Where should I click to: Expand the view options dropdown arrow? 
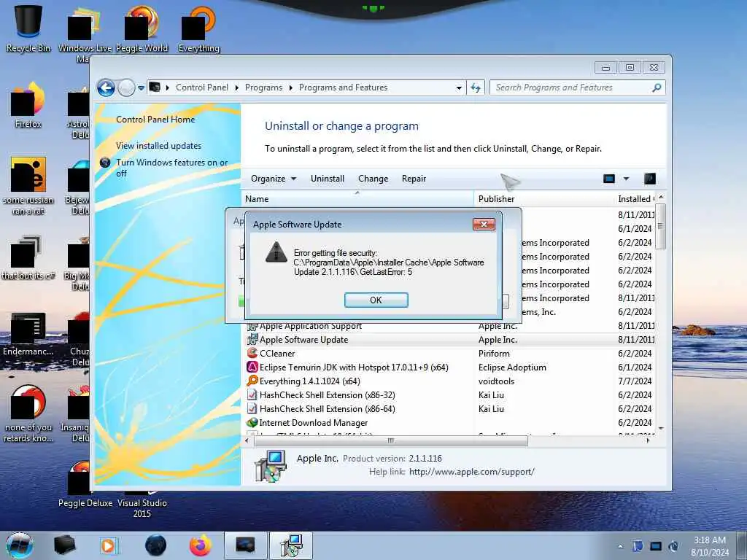(626, 179)
